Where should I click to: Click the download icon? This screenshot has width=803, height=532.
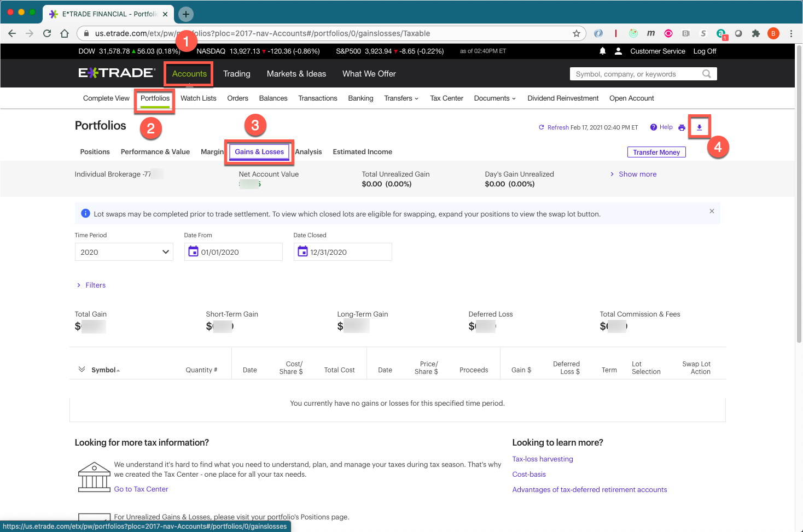point(699,127)
